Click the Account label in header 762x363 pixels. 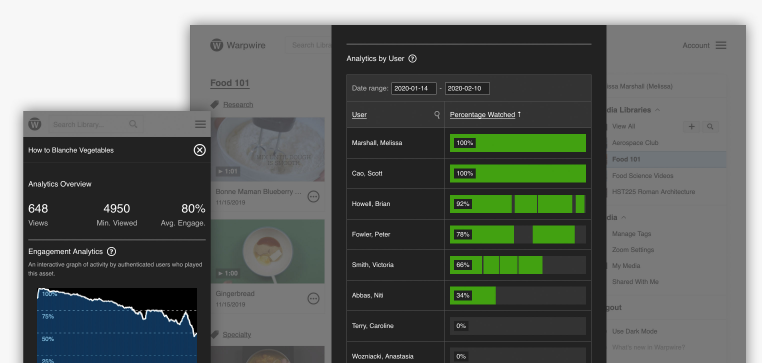(x=696, y=45)
